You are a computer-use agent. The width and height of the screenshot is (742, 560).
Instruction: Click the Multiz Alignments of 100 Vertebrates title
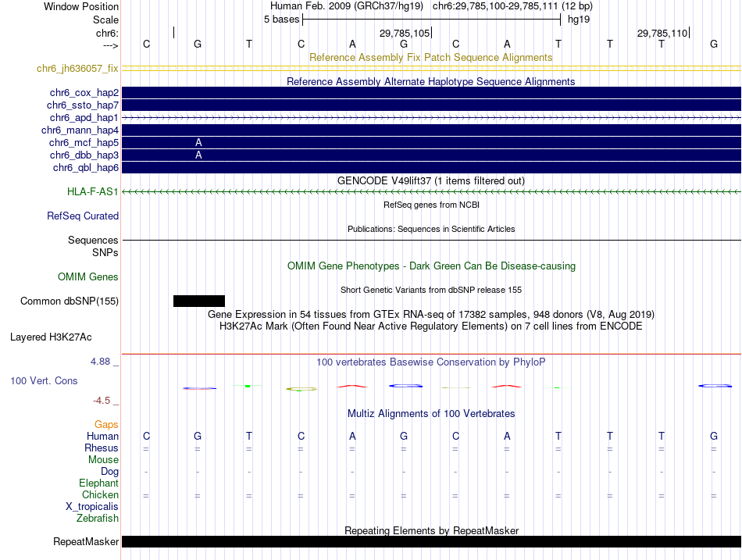(x=431, y=414)
